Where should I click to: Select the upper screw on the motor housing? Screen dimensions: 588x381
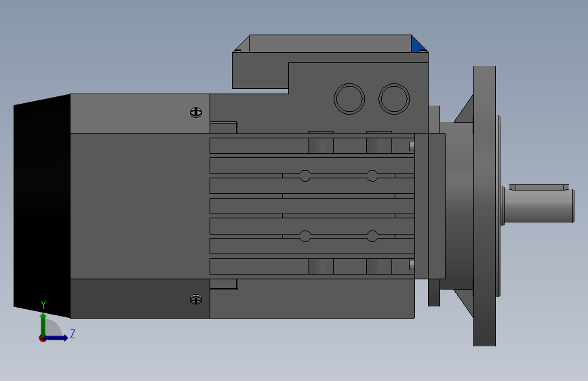[196, 112]
